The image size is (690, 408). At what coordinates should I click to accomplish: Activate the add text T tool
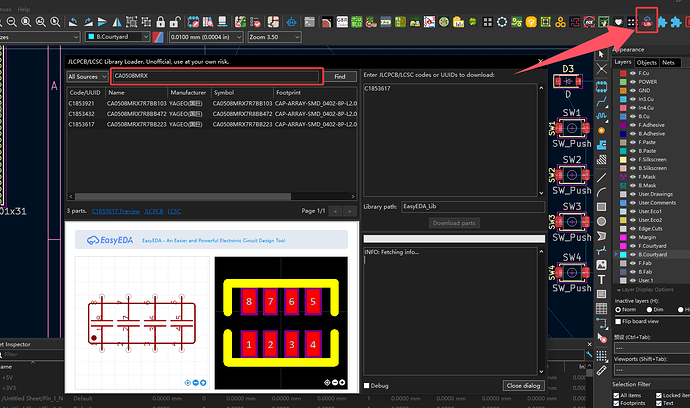click(x=602, y=279)
